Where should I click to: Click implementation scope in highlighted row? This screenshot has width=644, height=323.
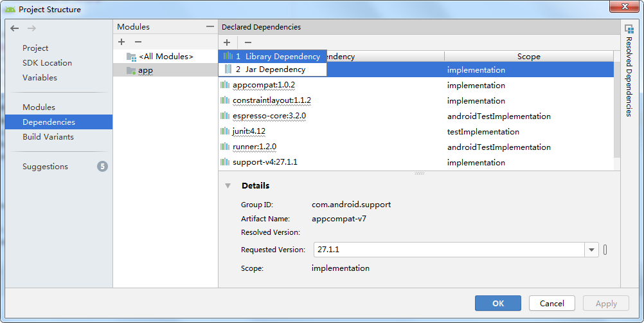[476, 70]
